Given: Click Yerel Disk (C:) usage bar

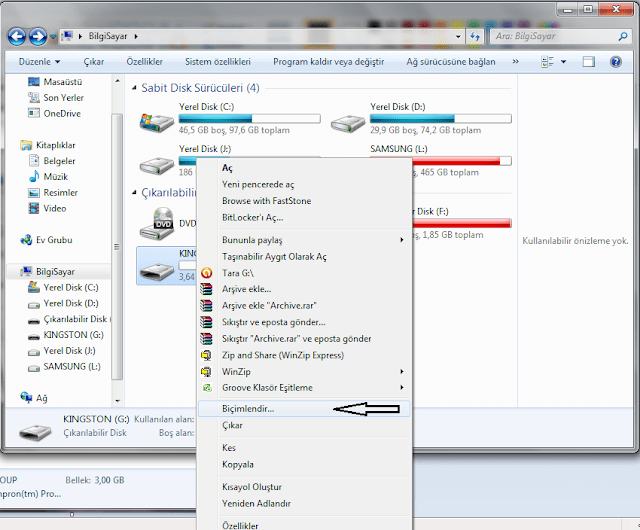Looking at the screenshot, I should pos(249,119).
